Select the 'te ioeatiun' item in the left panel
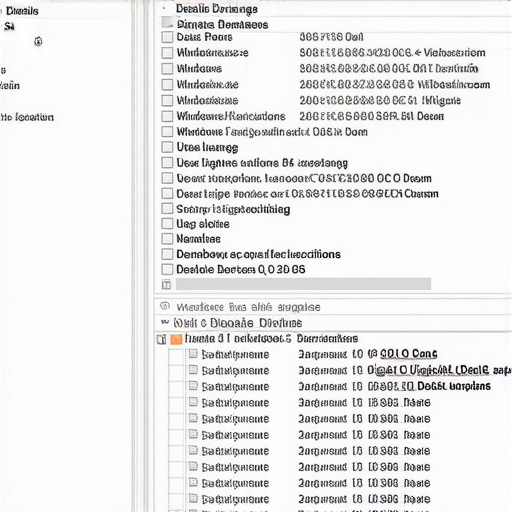 click(x=27, y=117)
